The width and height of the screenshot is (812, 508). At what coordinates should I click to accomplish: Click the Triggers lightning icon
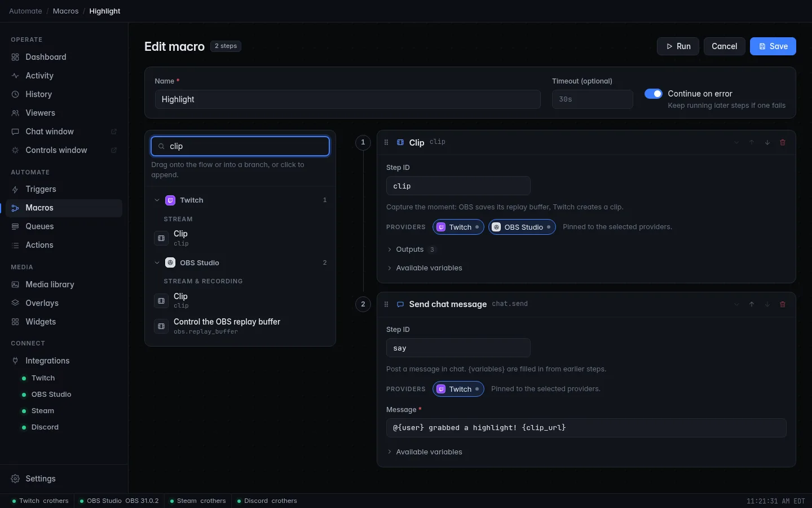pyautogui.click(x=15, y=189)
